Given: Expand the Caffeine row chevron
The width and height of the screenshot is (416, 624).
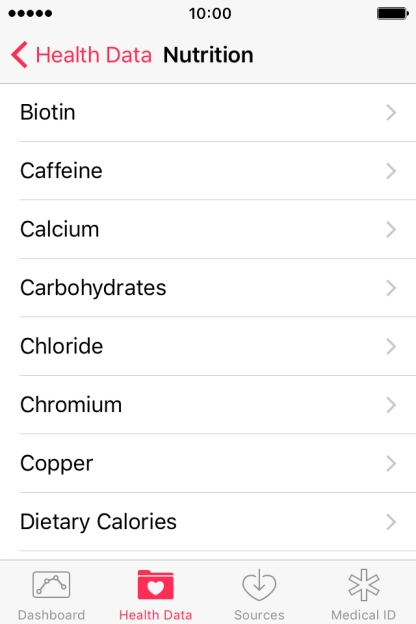Looking at the screenshot, I should coord(391,171).
